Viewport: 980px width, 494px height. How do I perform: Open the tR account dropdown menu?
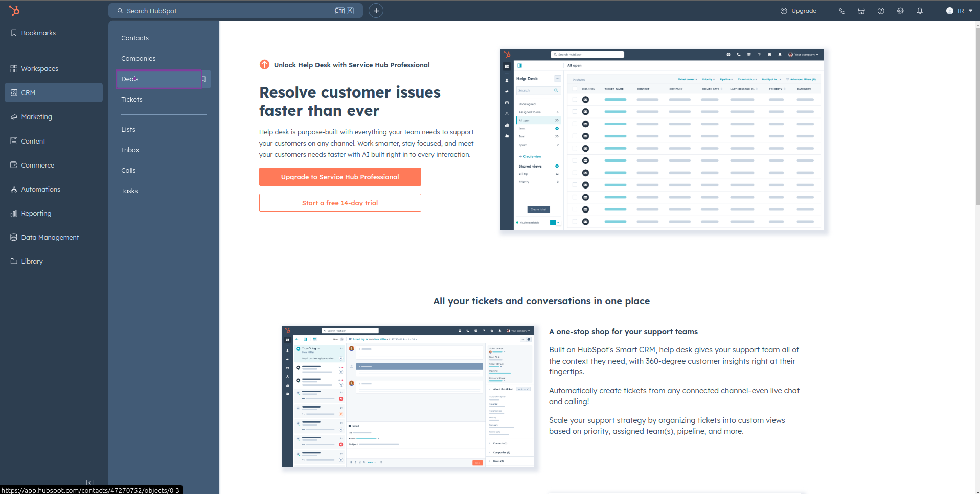pyautogui.click(x=959, y=11)
